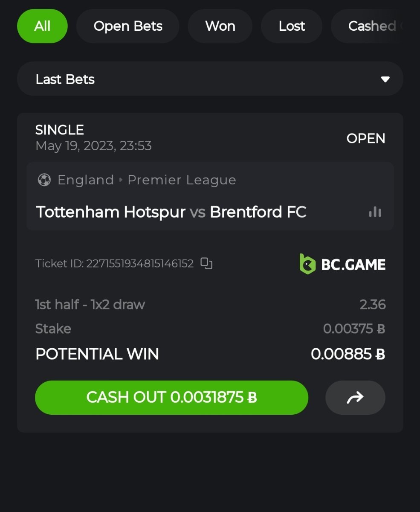
Task: Open the Last Bets dropdown
Action: pos(210,79)
